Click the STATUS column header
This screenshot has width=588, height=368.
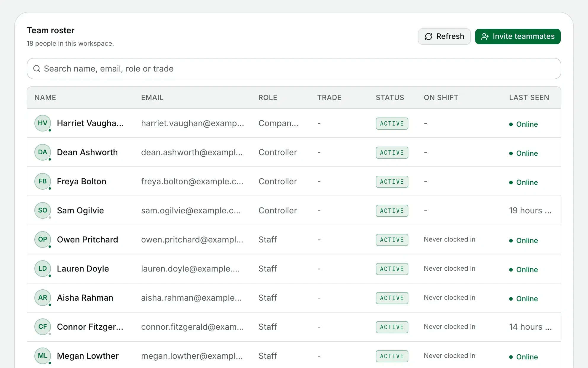click(390, 98)
